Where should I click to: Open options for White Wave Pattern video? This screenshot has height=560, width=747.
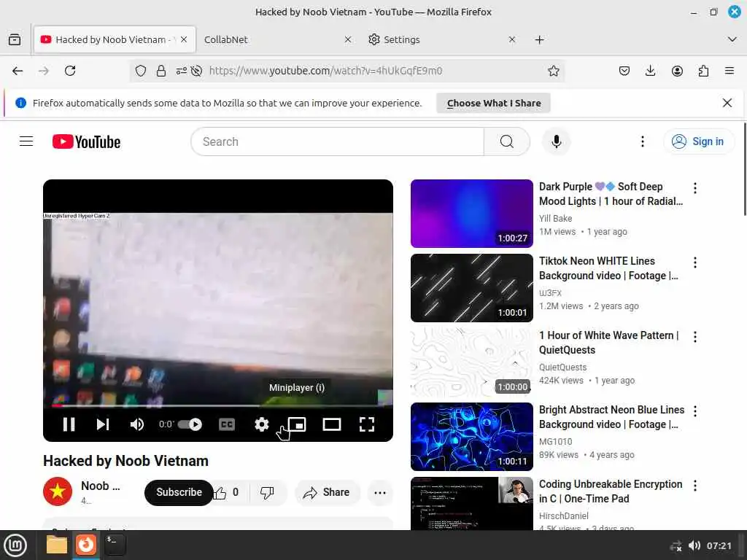[x=695, y=337]
